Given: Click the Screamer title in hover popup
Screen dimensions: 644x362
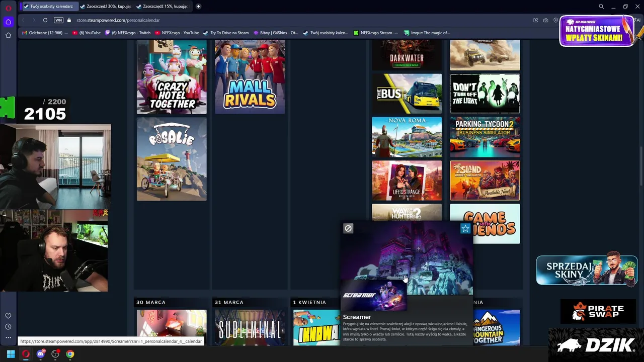Looking at the screenshot, I should (357, 317).
